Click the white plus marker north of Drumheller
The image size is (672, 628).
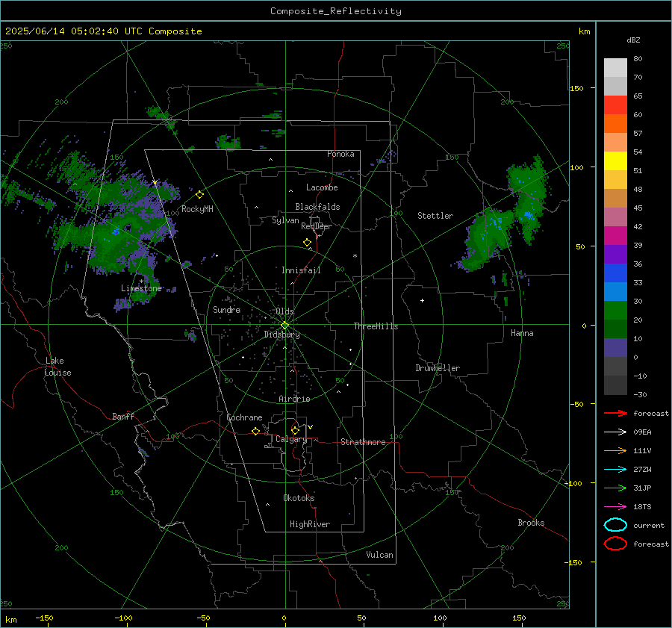pyautogui.click(x=422, y=300)
